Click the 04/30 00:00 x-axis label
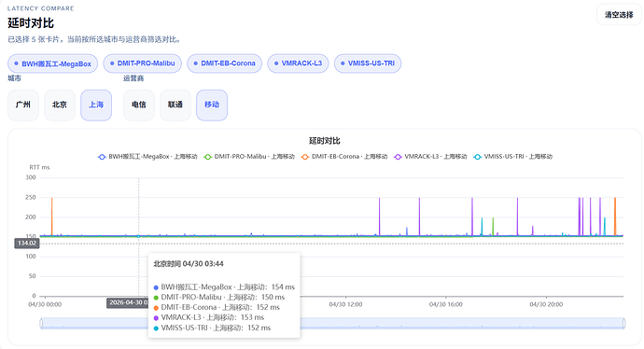 [x=45, y=304]
